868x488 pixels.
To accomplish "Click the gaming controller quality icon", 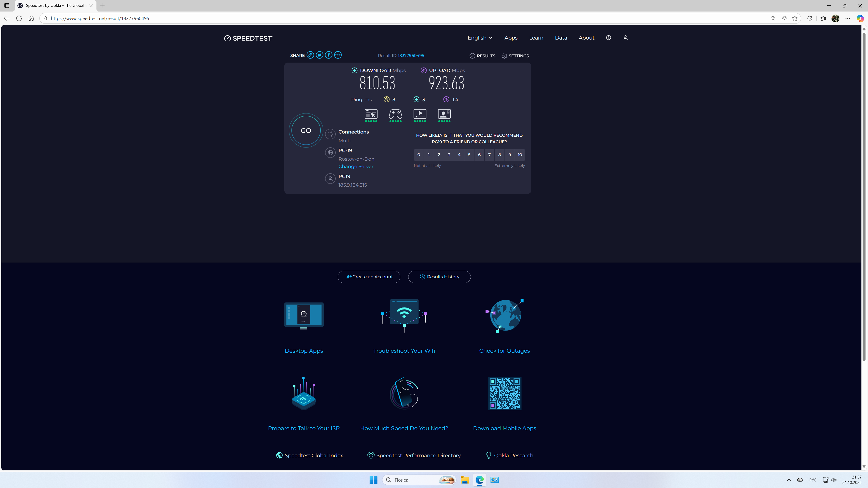I will [395, 114].
